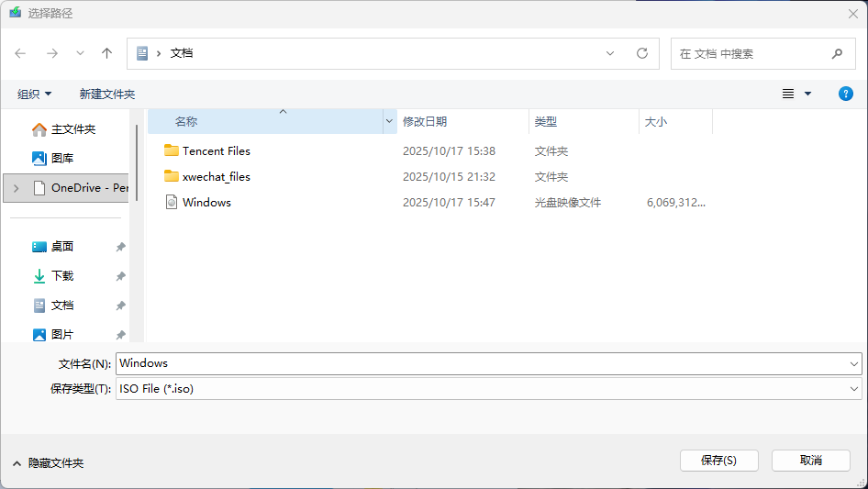Select the Windows disc image file
The width and height of the screenshot is (868, 489).
point(206,202)
